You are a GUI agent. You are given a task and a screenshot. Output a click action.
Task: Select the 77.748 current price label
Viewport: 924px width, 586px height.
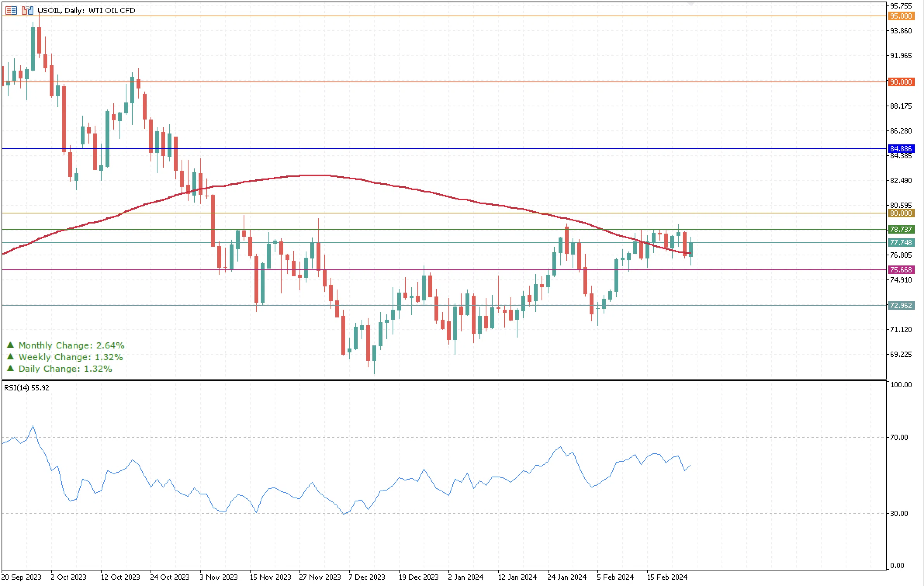point(901,243)
